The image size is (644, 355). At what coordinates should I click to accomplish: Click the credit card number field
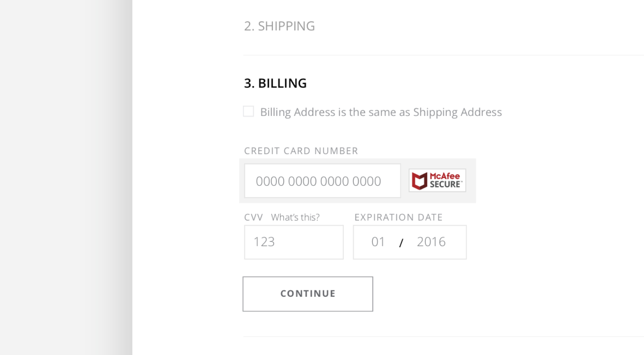(322, 181)
